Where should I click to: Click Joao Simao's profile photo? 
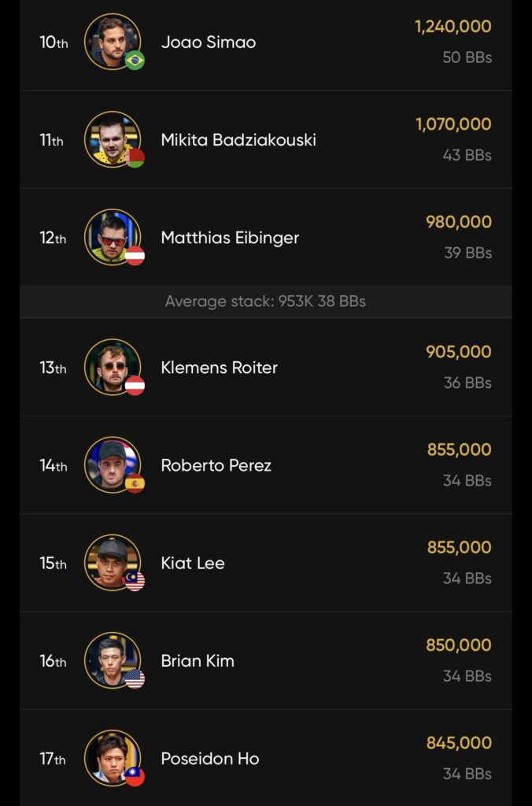pyautogui.click(x=113, y=41)
